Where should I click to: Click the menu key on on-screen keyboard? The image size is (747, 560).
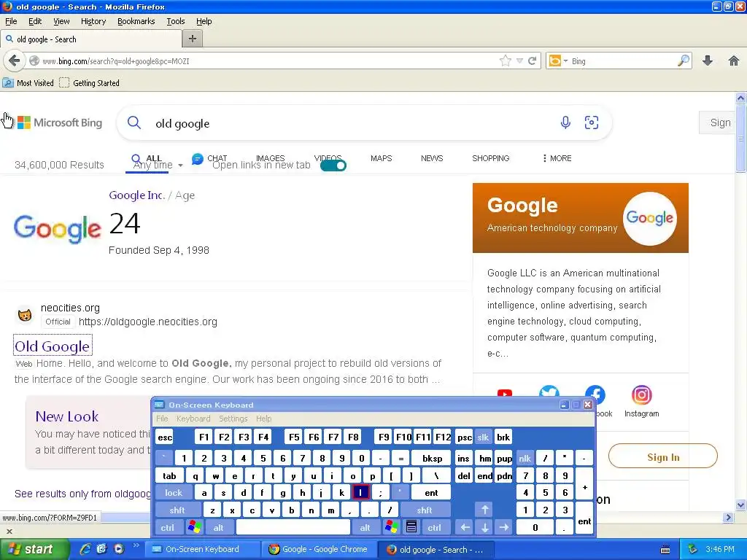click(x=411, y=527)
